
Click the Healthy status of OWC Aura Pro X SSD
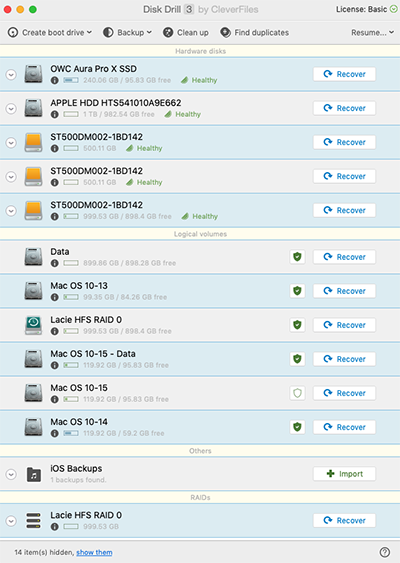pos(199,80)
